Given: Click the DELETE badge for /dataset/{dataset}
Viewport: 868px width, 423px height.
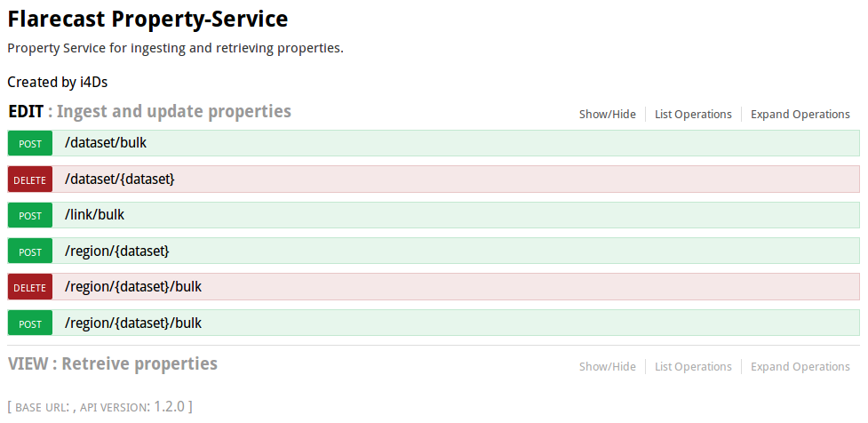Looking at the screenshot, I should pyautogui.click(x=30, y=180).
